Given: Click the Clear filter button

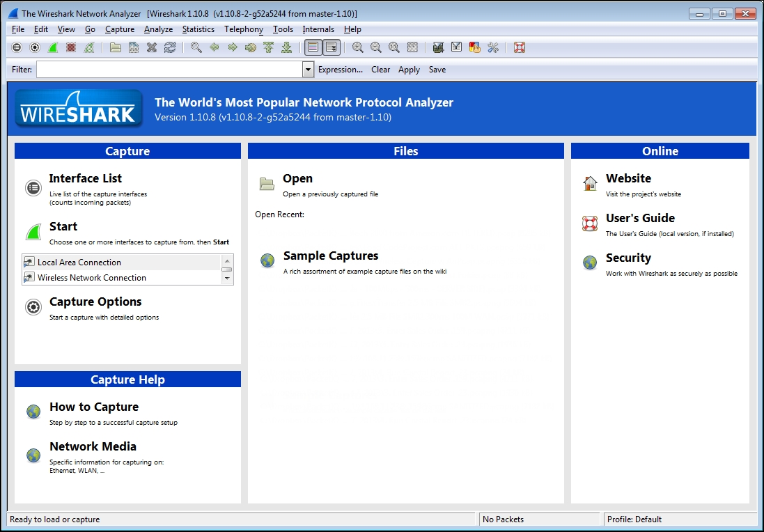Looking at the screenshot, I should point(380,70).
